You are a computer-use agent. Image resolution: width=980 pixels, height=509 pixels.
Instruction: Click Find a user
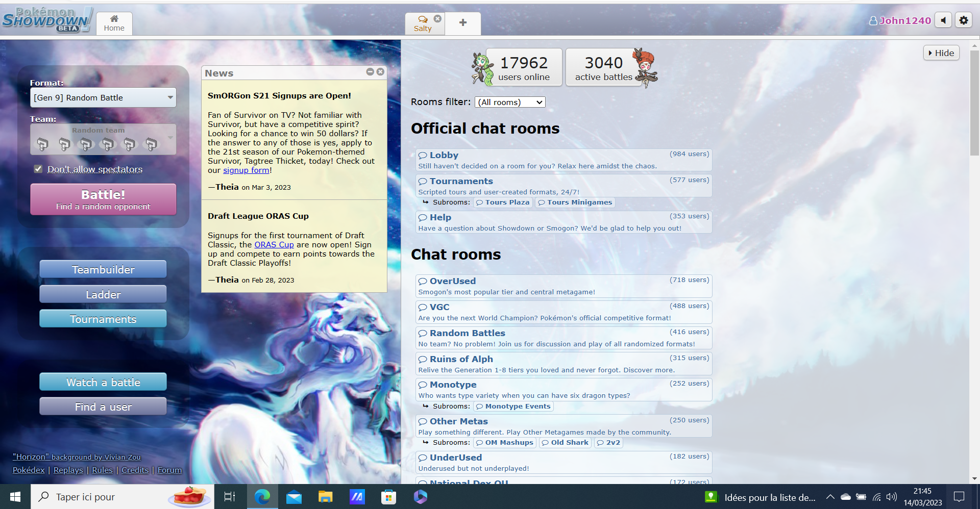(x=103, y=406)
